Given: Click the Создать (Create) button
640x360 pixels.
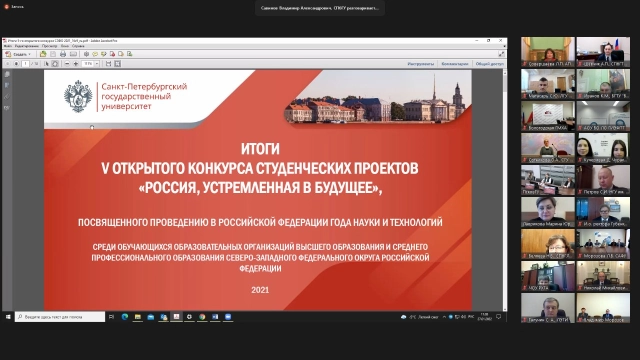Looking at the screenshot, I should (x=18, y=54).
